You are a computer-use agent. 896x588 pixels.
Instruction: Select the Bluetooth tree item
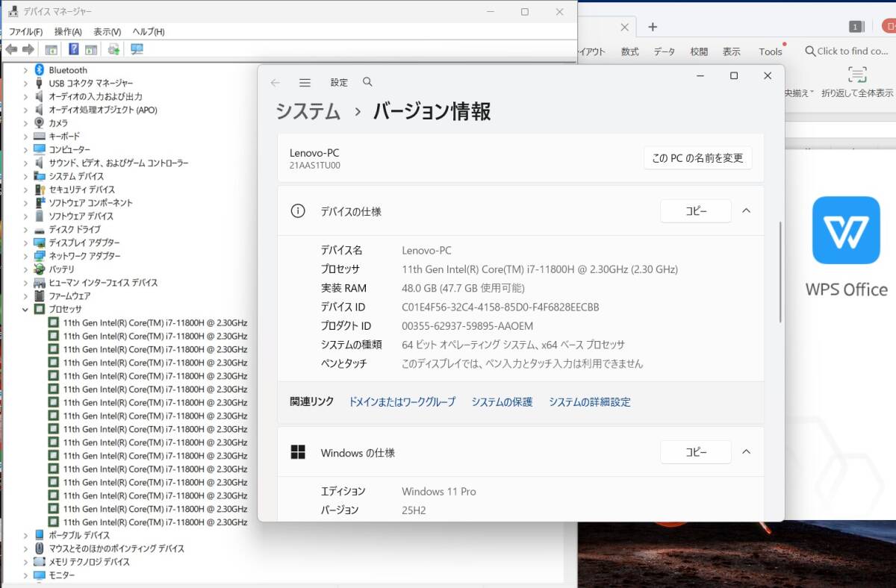click(x=67, y=69)
